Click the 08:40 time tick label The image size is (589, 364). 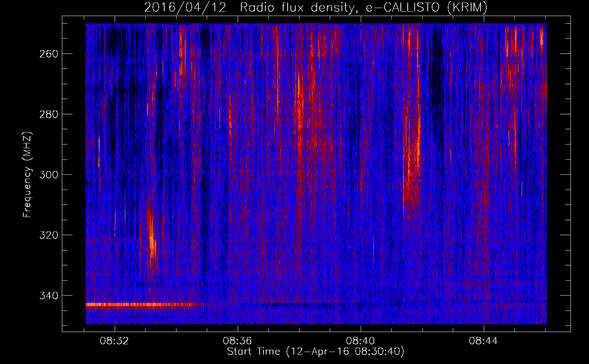(360, 341)
